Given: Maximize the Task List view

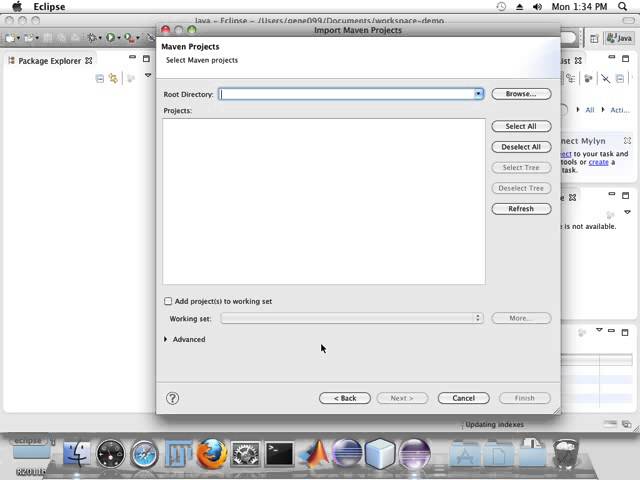Looking at the screenshot, I should (x=625, y=59).
